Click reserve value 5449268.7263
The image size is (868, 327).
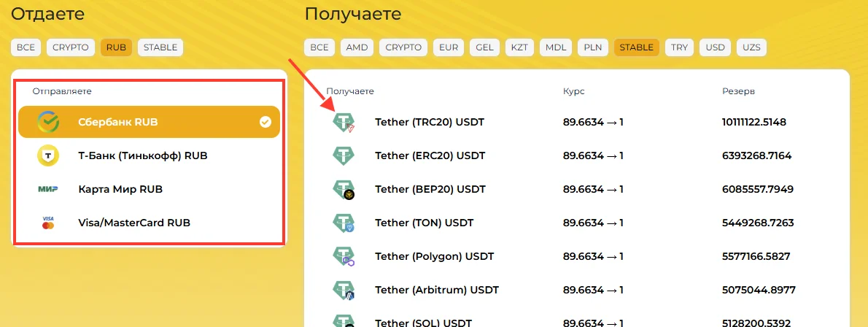[x=758, y=223]
